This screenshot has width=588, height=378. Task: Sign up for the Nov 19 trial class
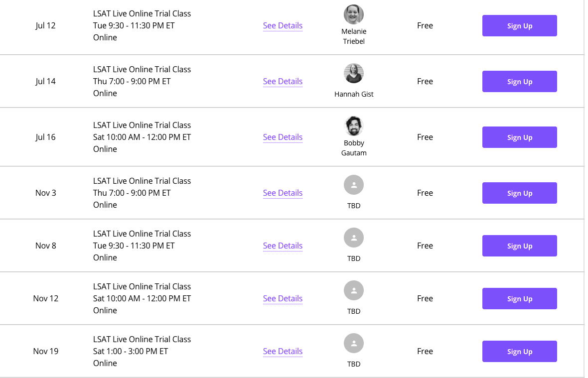click(519, 352)
